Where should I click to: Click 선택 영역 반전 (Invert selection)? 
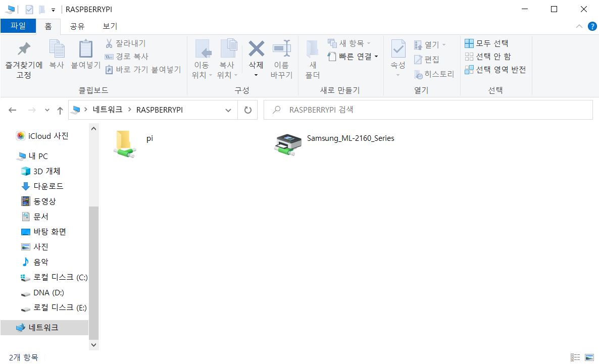pyautogui.click(x=495, y=70)
